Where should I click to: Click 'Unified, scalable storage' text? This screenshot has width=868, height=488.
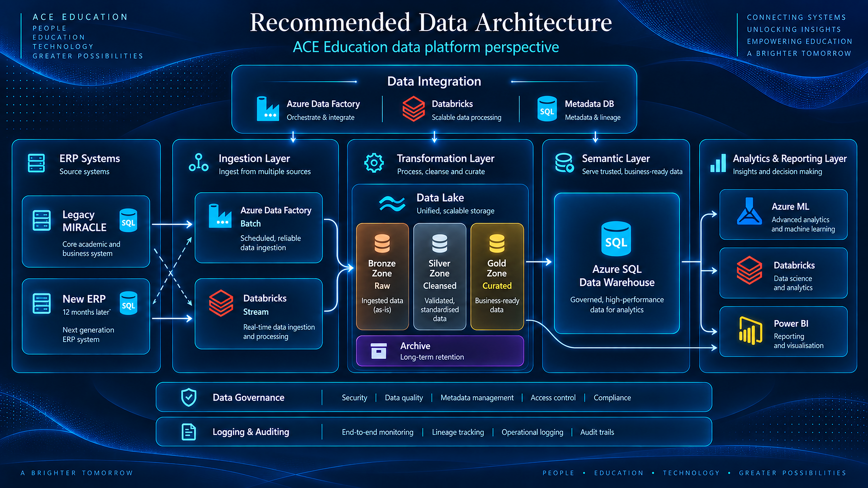pyautogui.click(x=455, y=211)
